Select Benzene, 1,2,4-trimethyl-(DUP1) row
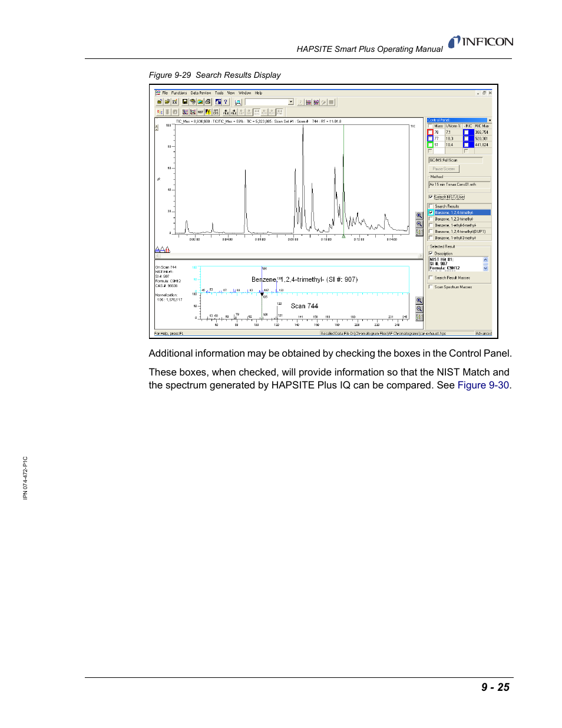 click(460, 232)
